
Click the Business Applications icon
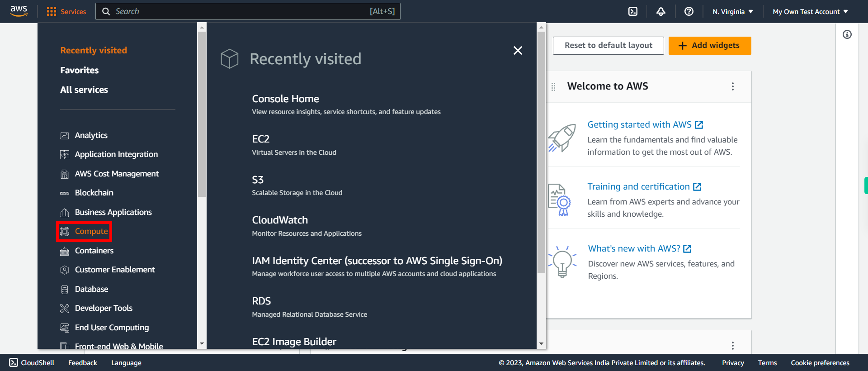(x=65, y=212)
